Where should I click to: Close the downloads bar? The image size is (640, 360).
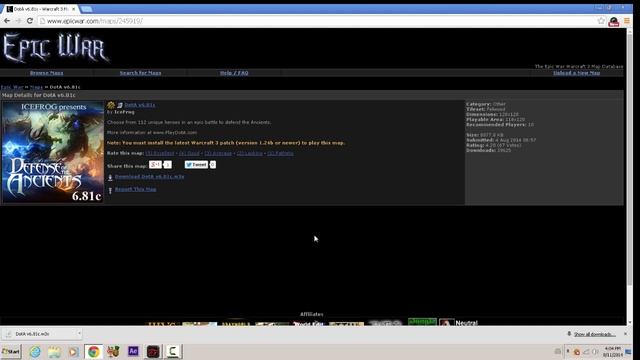625,334
